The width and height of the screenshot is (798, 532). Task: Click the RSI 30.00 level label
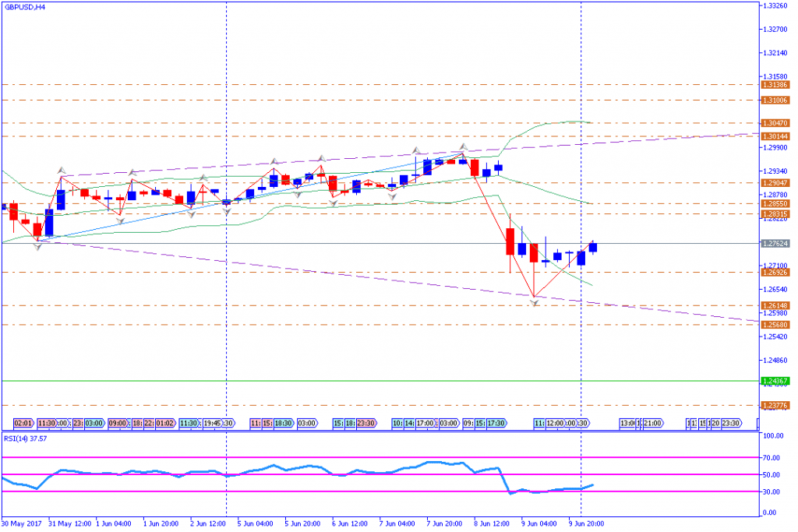click(772, 491)
